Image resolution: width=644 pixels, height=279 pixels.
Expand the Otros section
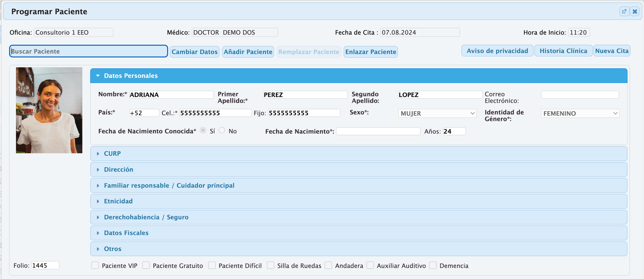(x=358, y=249)
